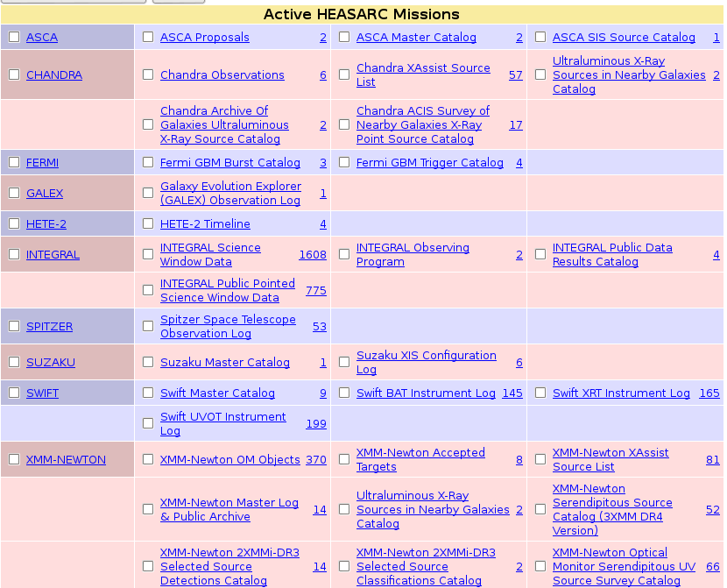
Task: Follow the 17 count link for Chandra ACIS
Action: click(x=516, y=124)
